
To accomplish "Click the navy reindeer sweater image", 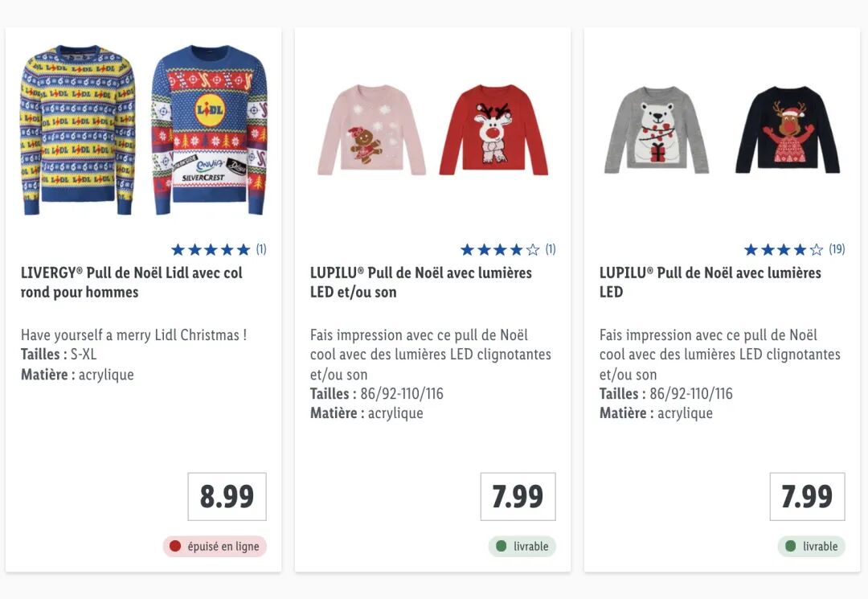I will (x=787, y=130).
